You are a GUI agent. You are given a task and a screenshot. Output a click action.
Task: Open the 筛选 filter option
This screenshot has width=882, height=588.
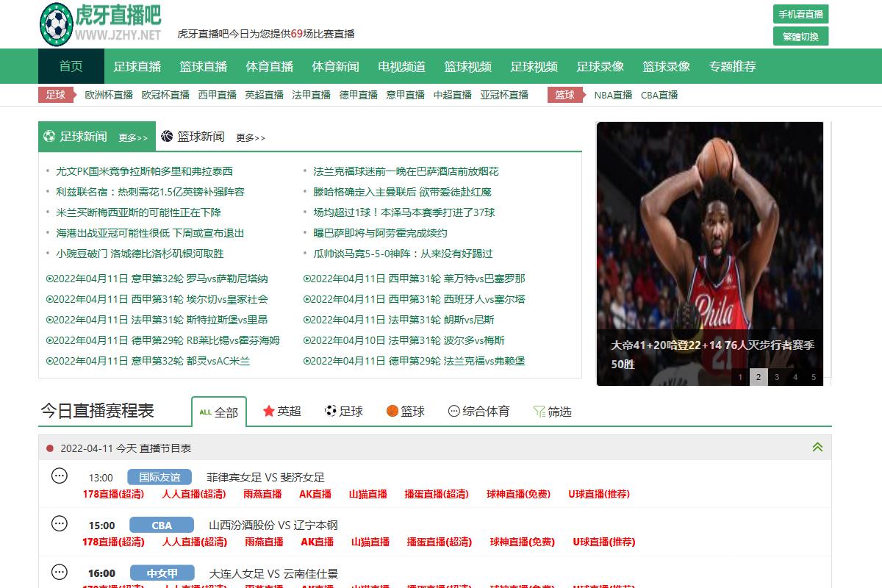pos(553,412)
